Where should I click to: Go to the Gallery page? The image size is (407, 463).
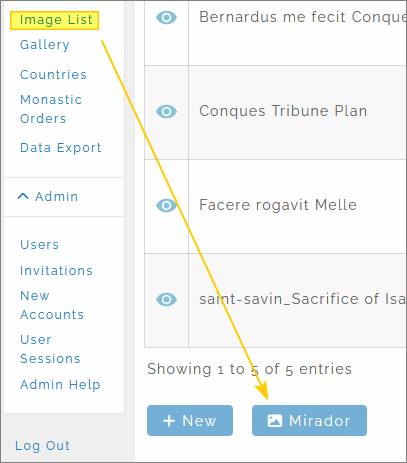[x=45, y=45]
